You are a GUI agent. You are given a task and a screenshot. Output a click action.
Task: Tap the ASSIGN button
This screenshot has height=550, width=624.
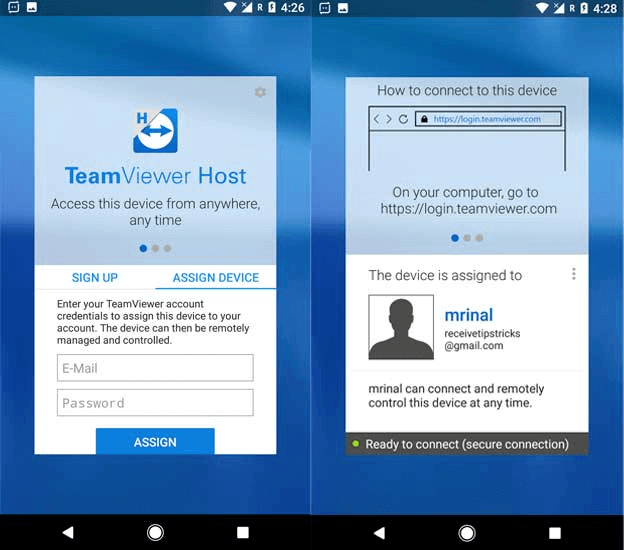[x=155, y=441]
